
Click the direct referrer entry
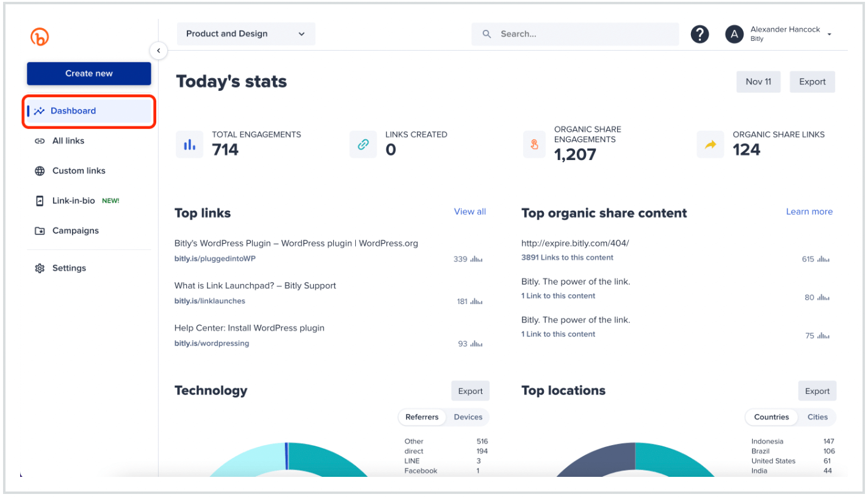click(x=446, y=451)
